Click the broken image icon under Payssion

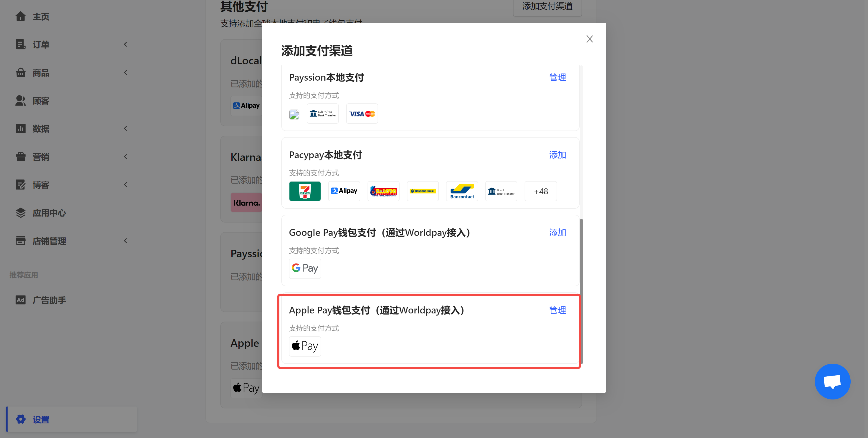[294, 114]
